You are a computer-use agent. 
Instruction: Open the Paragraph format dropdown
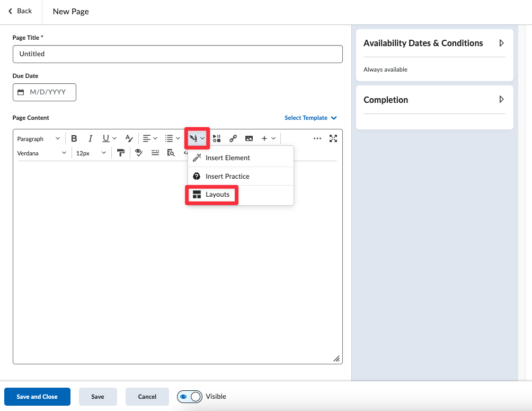click(x=39, y=139)
